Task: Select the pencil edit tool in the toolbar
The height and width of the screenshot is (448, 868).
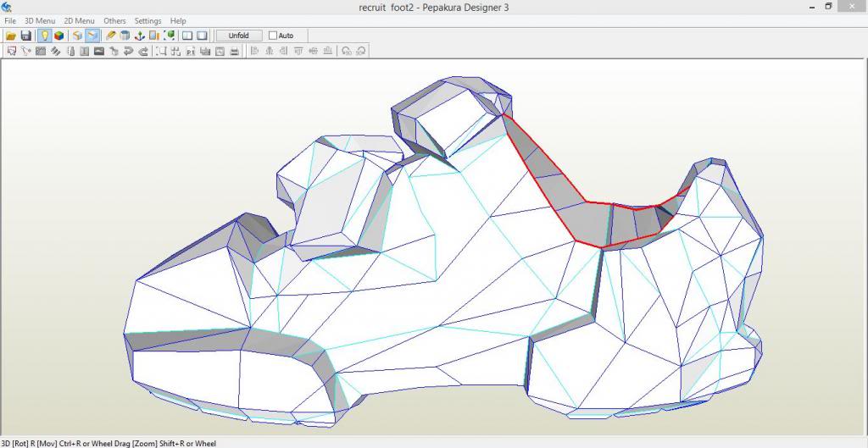Action: pyautogui.click(x=110, y=36)
